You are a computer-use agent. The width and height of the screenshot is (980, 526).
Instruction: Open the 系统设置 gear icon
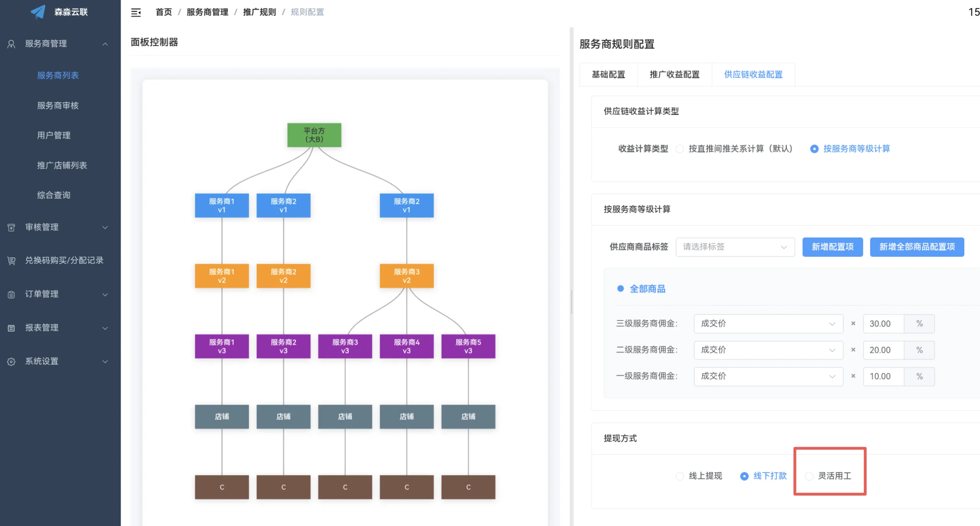point(11,361)
